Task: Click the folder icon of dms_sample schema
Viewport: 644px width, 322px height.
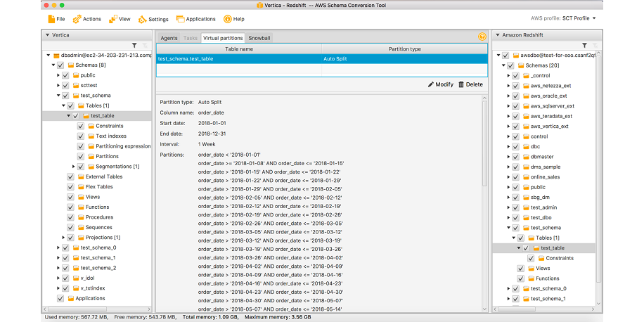Action: point(526,167)
